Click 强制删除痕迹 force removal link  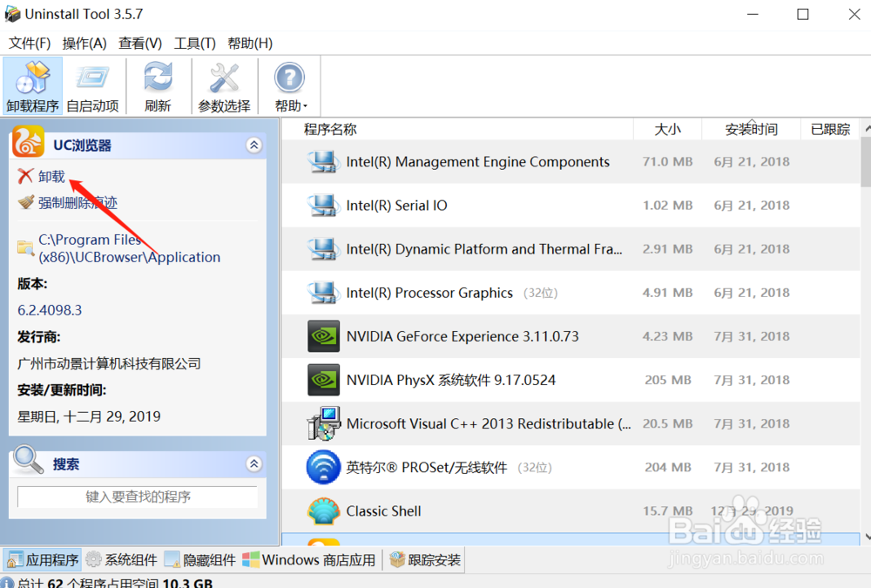(x=78, y=203)
